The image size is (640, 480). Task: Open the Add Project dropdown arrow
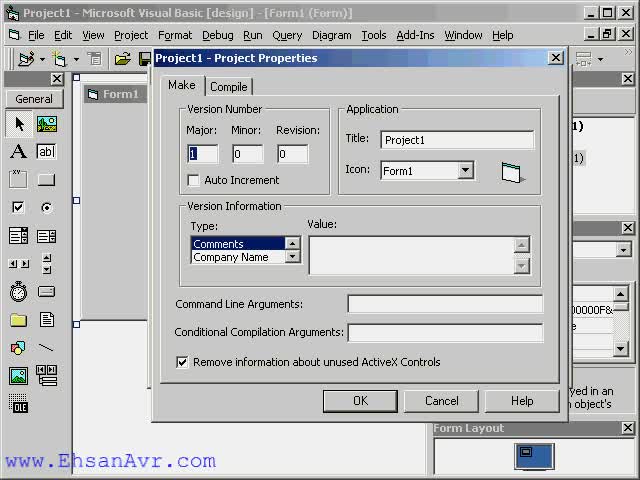click(42, 60)
